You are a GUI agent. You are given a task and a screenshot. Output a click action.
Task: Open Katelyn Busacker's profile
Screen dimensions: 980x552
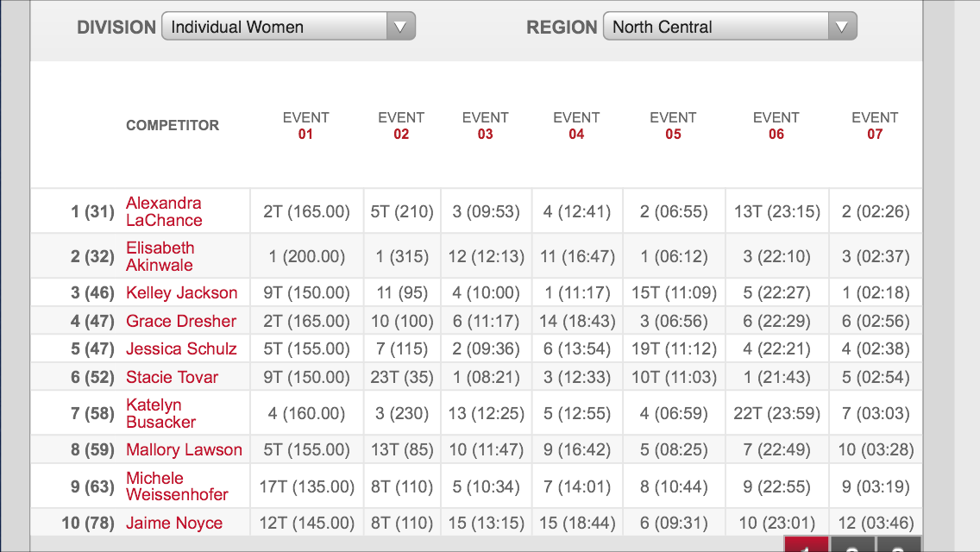pyautogui.click(x=161, y=413)
